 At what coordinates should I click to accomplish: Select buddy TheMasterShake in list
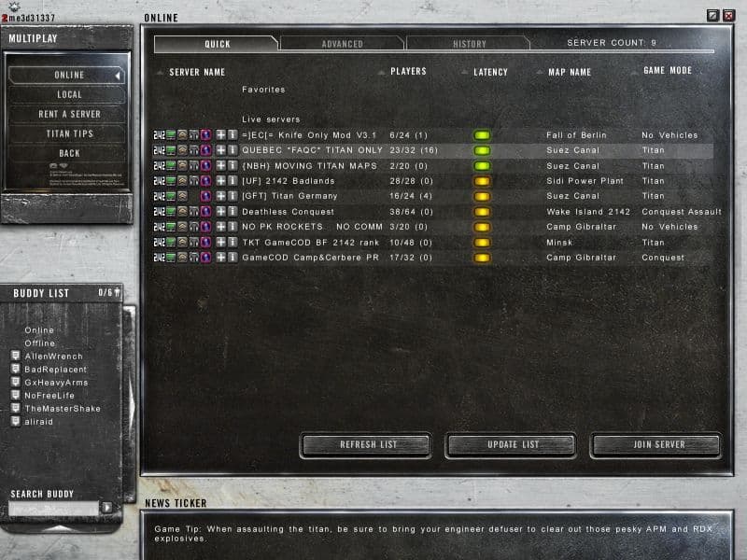(63, 409)
